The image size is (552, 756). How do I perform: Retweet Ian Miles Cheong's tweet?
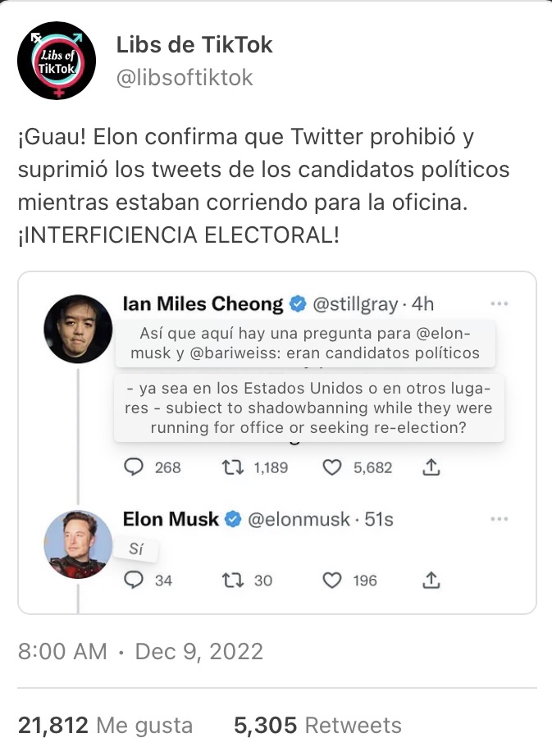(235, 467)
